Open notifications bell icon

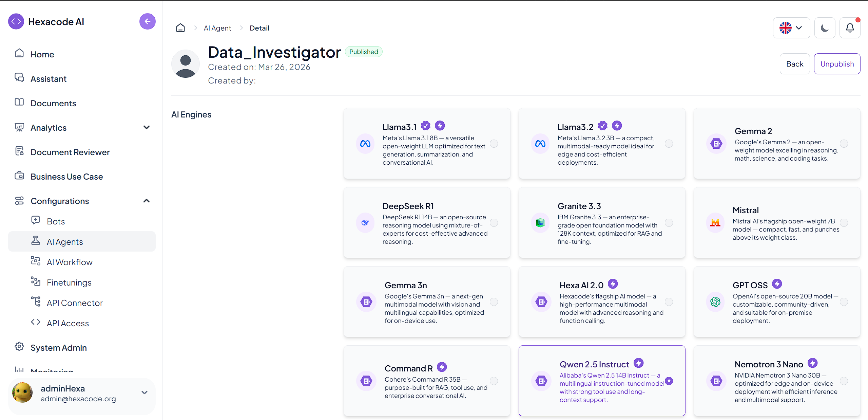pyautogui.click(x=850, y=28)
